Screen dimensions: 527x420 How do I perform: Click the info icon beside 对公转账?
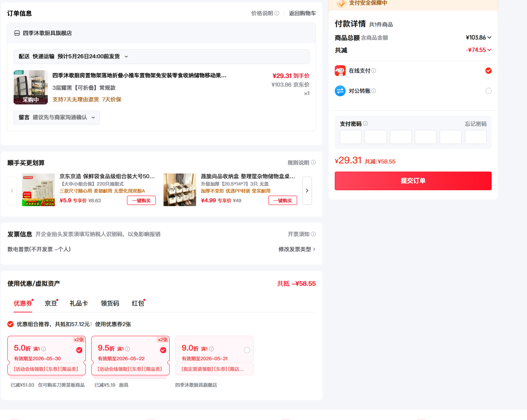374,91
